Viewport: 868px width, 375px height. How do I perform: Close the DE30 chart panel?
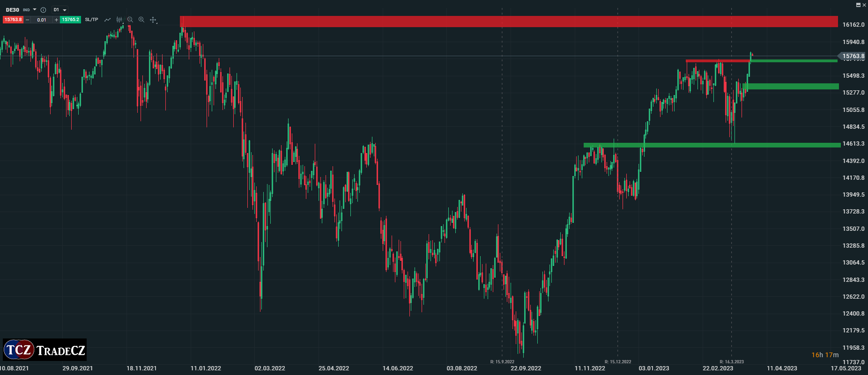(864, 5)
